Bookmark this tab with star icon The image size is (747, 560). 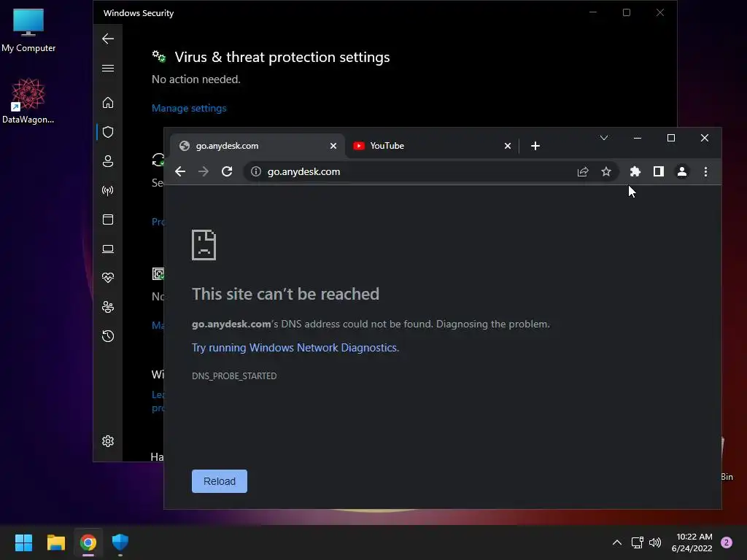point(606,171)
